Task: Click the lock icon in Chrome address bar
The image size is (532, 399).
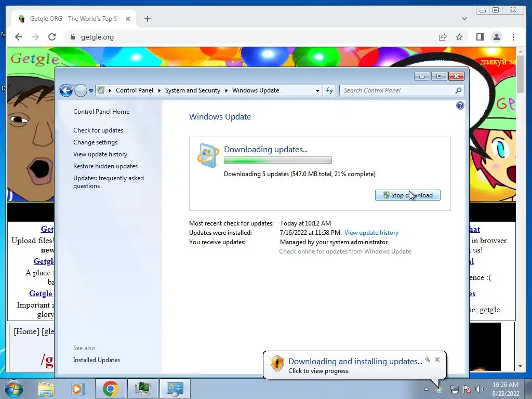Action: (x=72, y=37)
